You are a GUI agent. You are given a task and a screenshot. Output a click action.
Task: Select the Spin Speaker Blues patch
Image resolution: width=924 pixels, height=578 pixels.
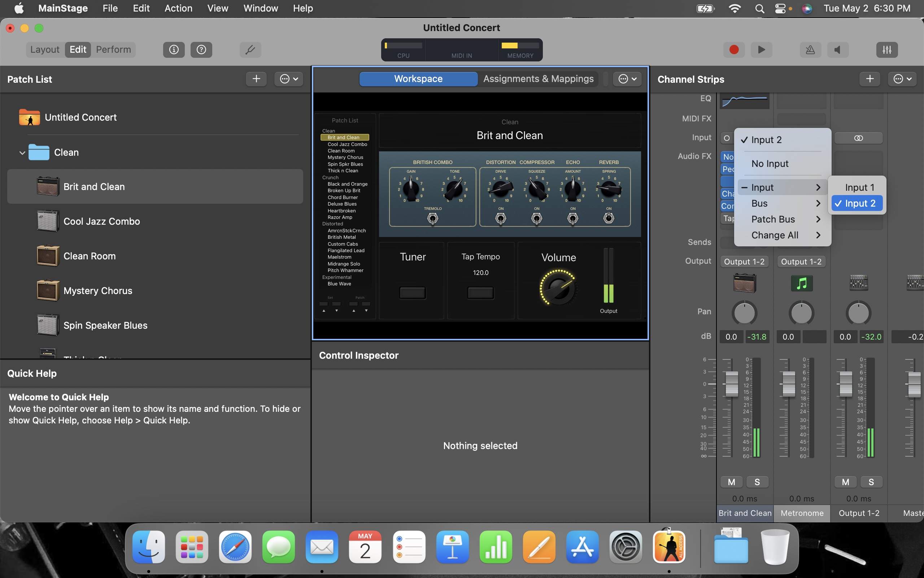(x=155, y=325)
